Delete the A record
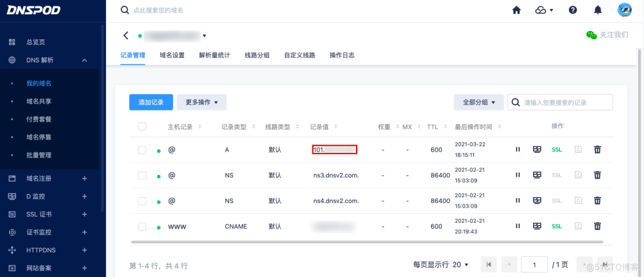Screen dimensions: 644x277 [x=597, y=150]
